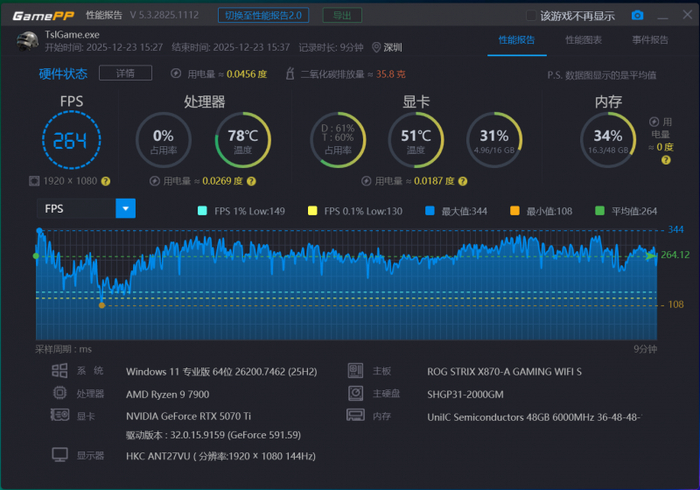The width and height of the screenshot is (700, 490).
Task: Click the AMD Ryzen 9 7900 text
Action: coord(167,394)
